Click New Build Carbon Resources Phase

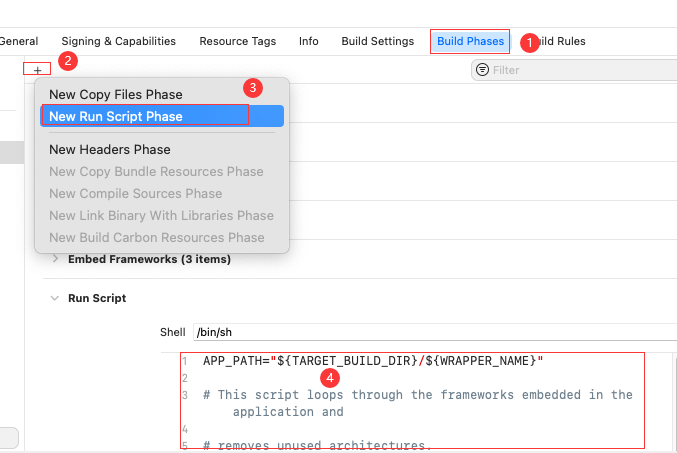point(157,237)
